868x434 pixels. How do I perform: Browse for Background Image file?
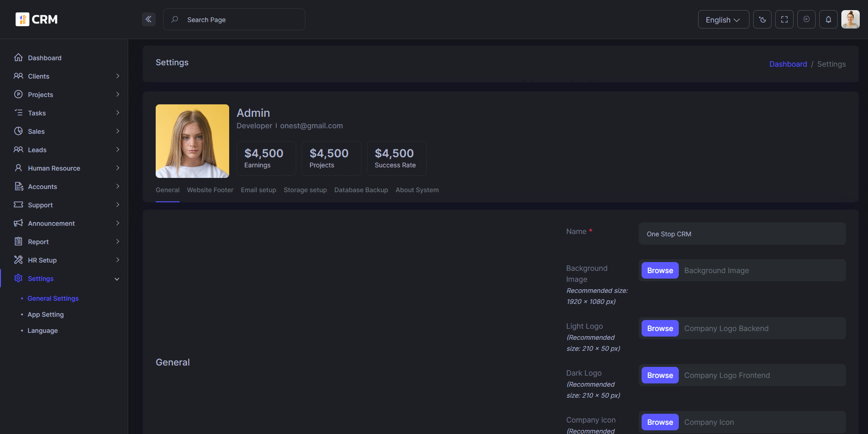click(x=660, y=270)
